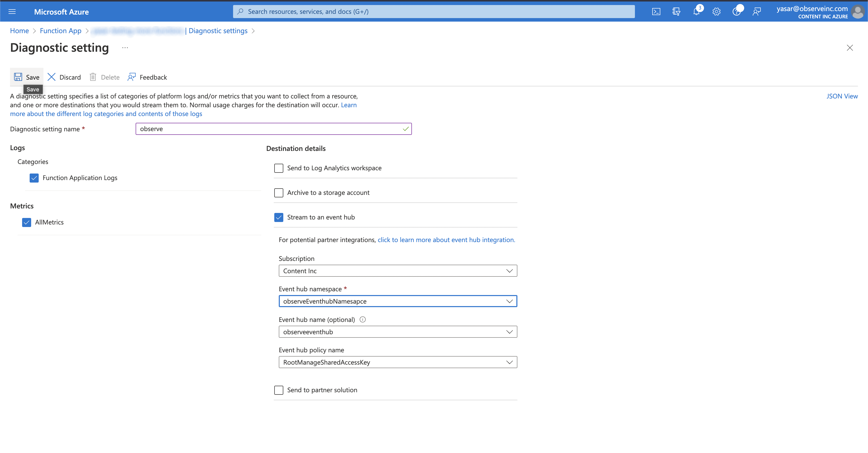Open the Subscription dropdown
Image resolution: width=868 pixels, height=453 pixels.
click(398, 271)
